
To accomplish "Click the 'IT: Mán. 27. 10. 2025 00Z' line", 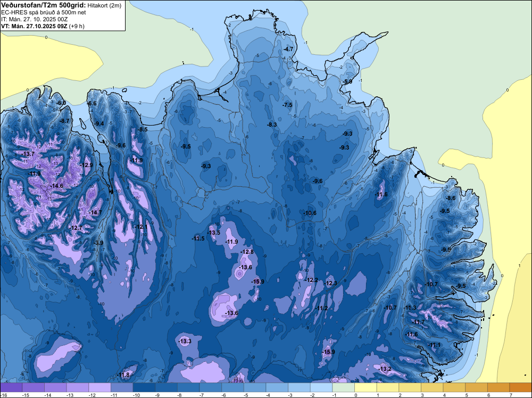I will 34,19.
